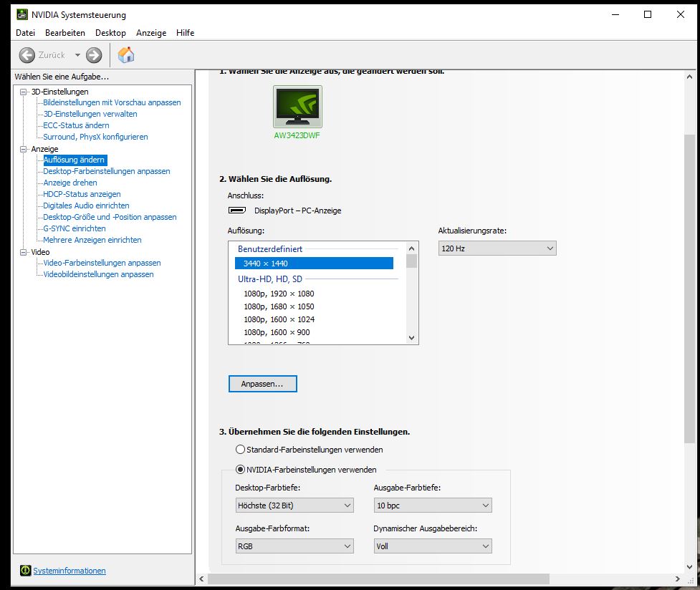Click resolution list scroll-up arrow

point(411,248)
